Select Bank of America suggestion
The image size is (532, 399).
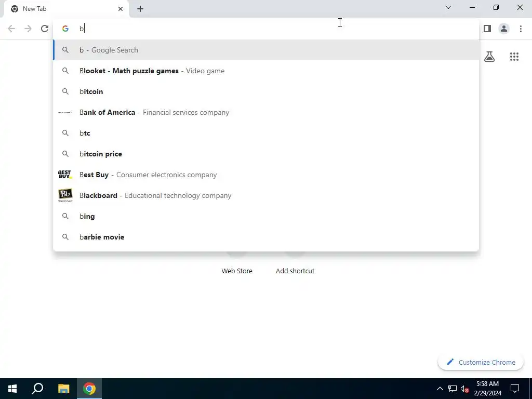point(266,112)
